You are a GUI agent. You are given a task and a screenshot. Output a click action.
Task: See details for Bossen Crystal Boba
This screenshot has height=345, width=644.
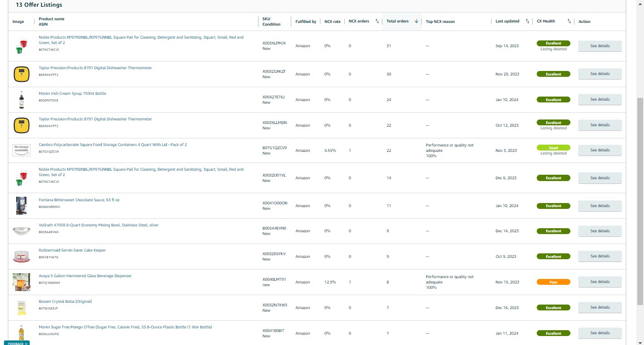coord(600,307)
